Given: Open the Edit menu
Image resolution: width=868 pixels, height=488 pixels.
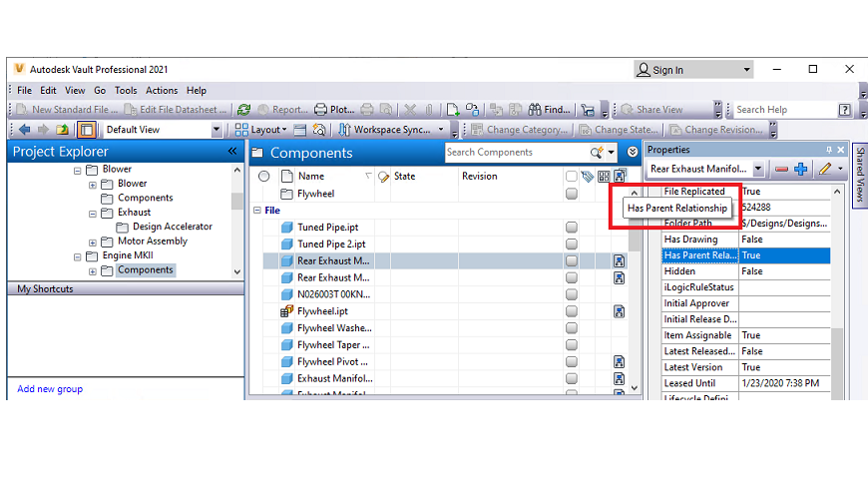Looking at the screenshot, I should (48, 90).
